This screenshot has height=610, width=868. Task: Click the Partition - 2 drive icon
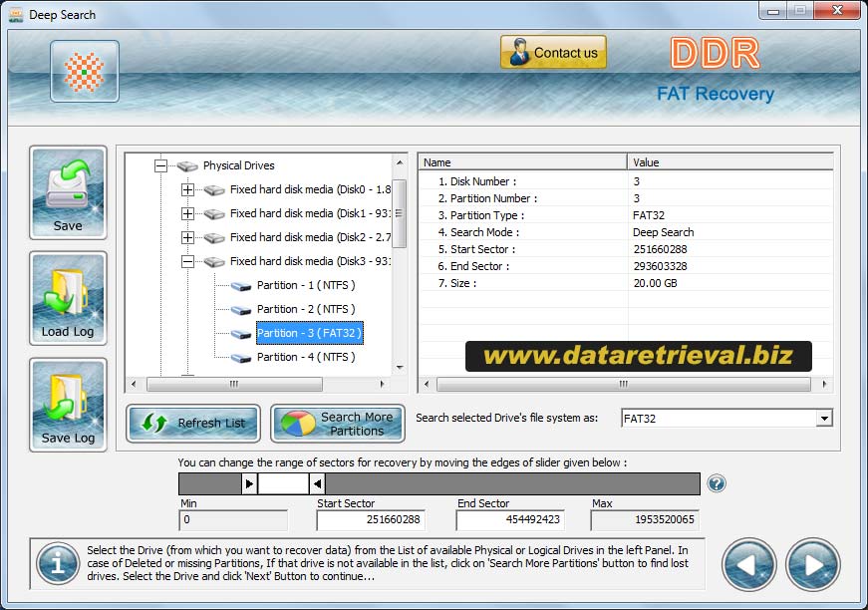pos(241,309)
